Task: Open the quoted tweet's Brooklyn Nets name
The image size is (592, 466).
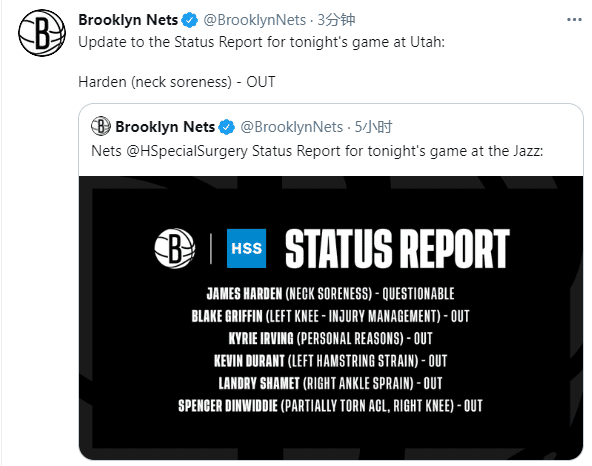Action: point(165,127)
